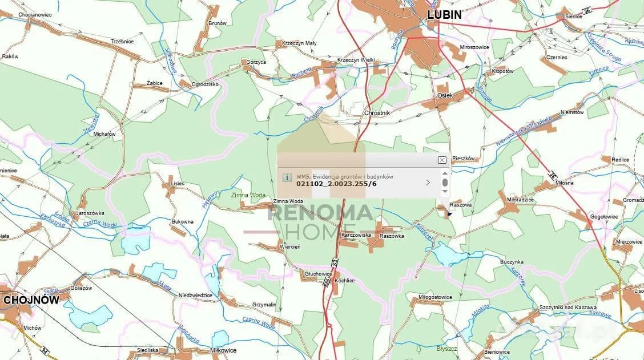Click the Lisiec village label
Screen dimensions: 644x360
pos(178,184)
